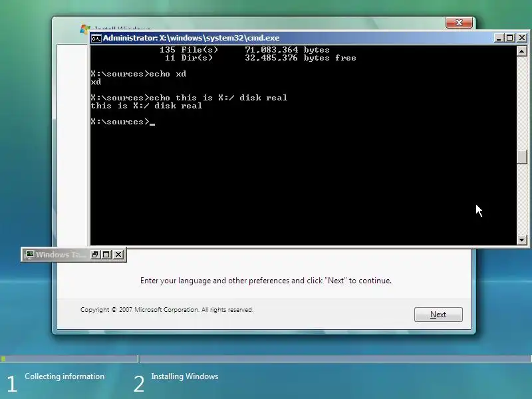Click the Windows Task Manager minimized icon

29,255
